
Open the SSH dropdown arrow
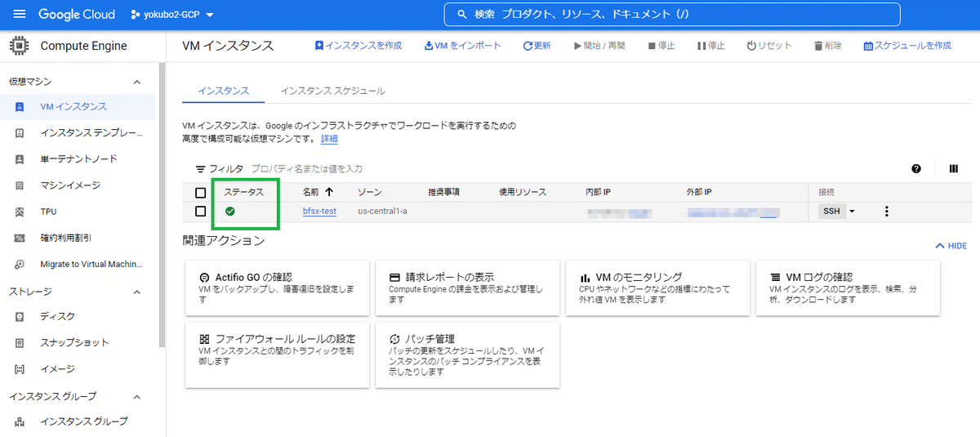tap(852, 212)
